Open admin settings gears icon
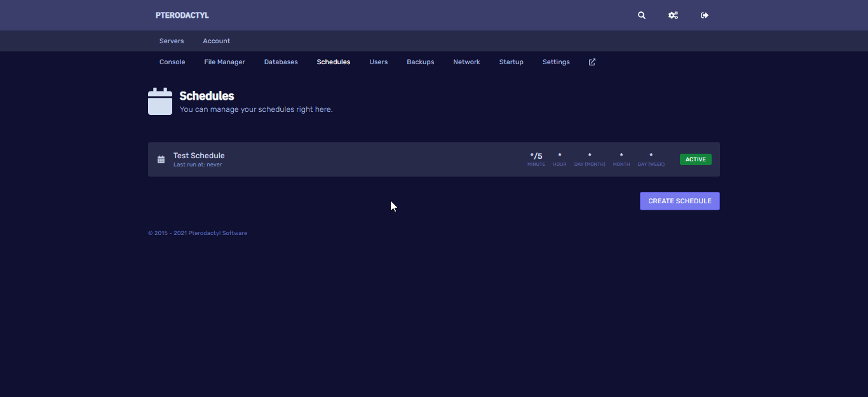Viewport: 868px width, 397px height. click(x=673, y=15)
